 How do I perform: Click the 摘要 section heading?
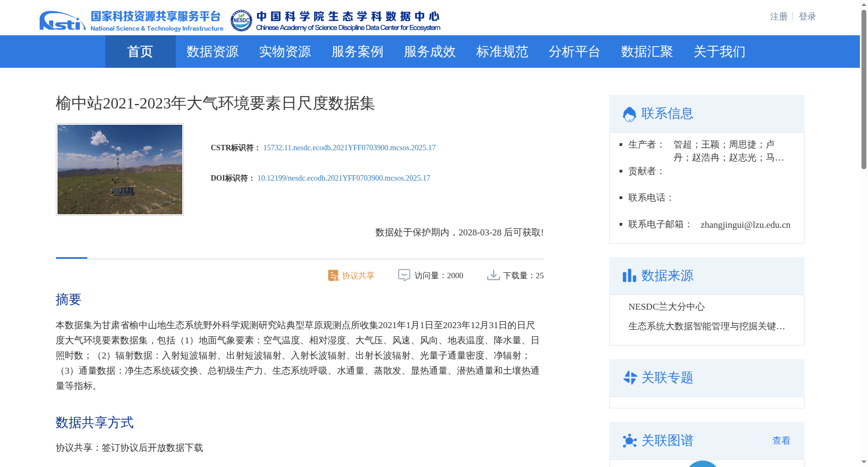click(x=68, y=299)
